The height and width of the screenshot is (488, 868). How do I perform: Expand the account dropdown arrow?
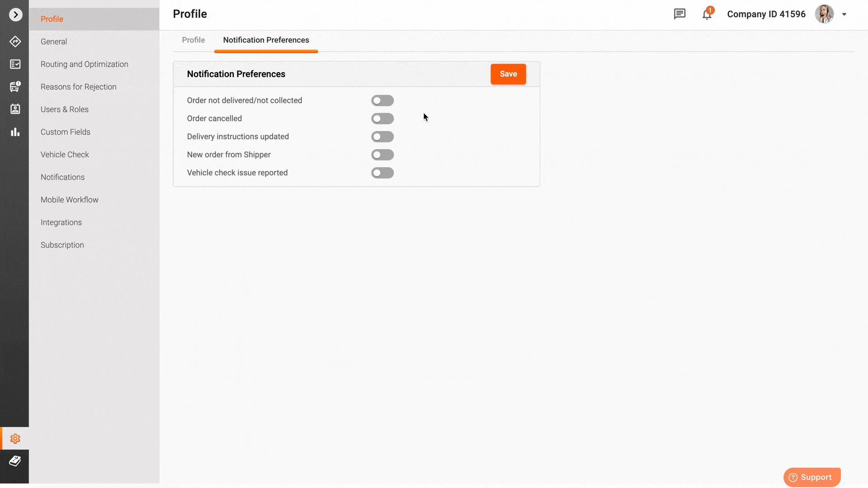844,14
